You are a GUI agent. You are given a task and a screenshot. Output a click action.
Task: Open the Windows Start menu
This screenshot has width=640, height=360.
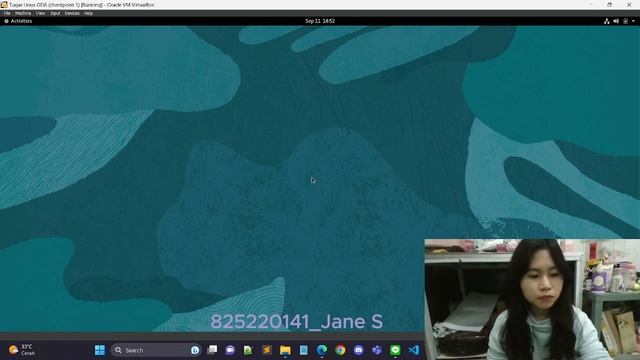pyautogui.click(x=100, y=350)
